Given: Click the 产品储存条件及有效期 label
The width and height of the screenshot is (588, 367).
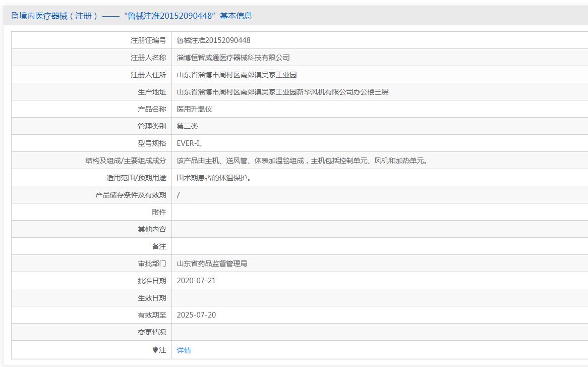Looking at the screenshot, I should point(131,195).
